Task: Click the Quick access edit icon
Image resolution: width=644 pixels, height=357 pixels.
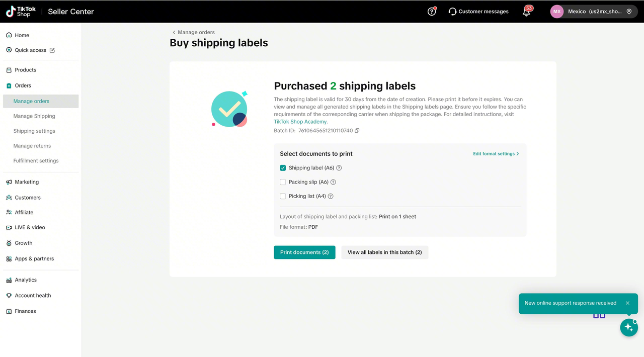Action: [52, 50]
